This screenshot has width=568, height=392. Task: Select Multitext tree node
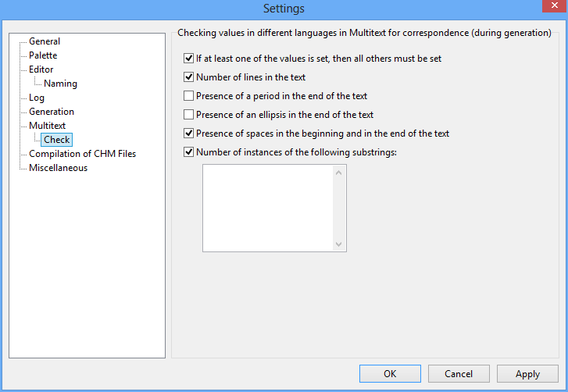point(48,126)
